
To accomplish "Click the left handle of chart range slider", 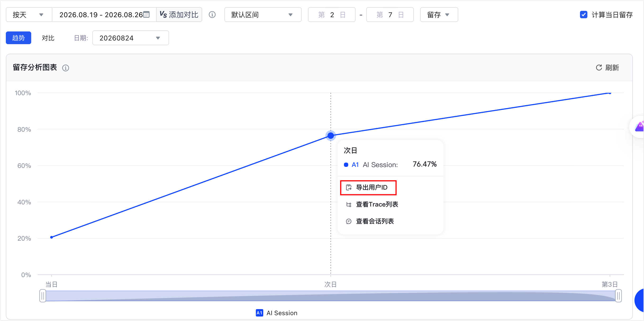I will click(43, 296).
